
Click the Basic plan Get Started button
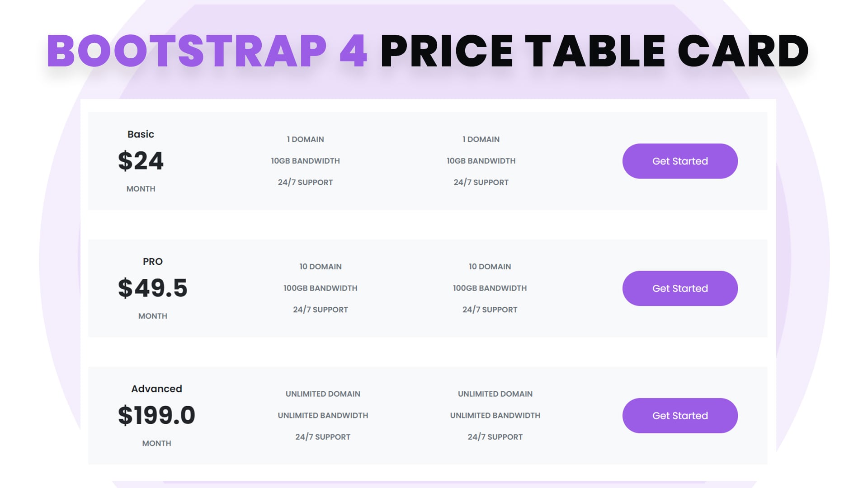coord(680,161)
